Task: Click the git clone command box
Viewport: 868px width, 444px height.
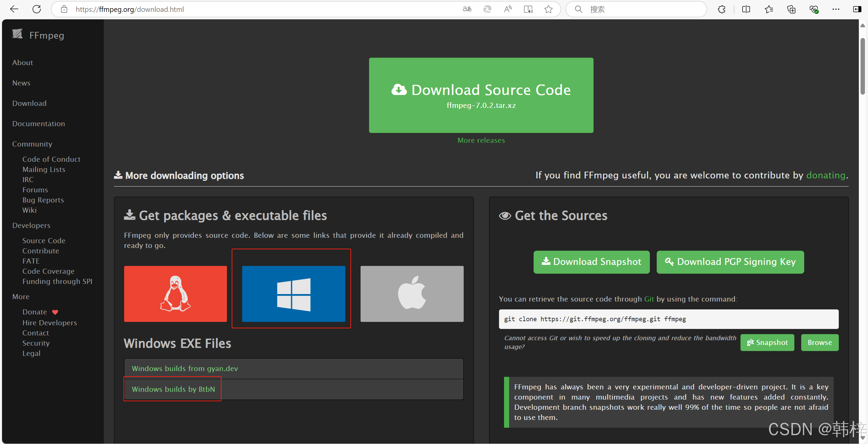Action: [x=669, y=319]
